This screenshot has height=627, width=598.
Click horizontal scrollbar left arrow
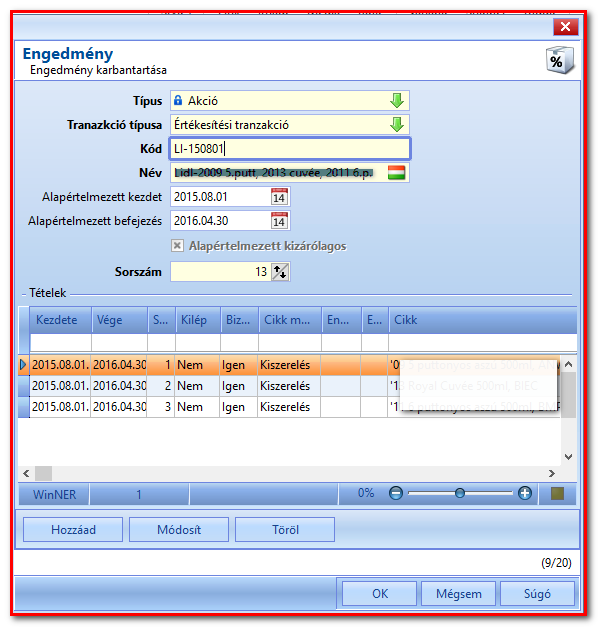26,473
